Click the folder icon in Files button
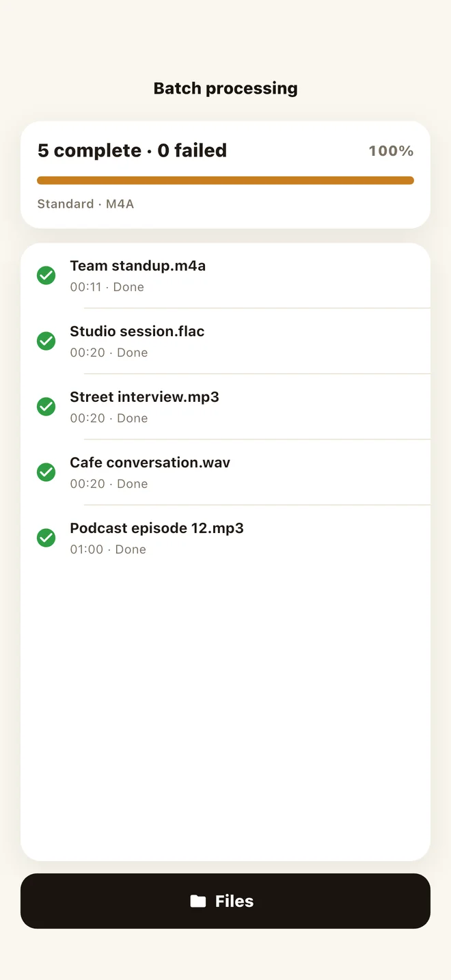The width and height of the screenshot is (451, 980). tap(198, 901)
